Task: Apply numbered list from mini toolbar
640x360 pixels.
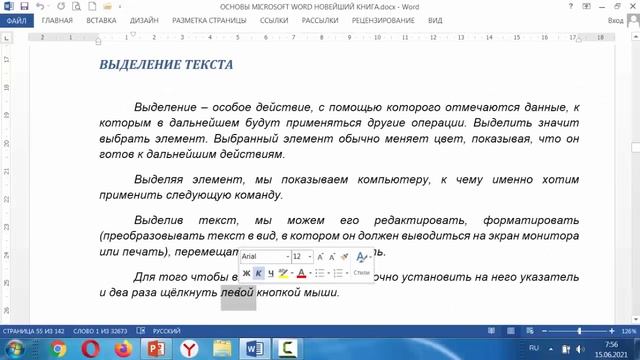Action: (338, 273)
